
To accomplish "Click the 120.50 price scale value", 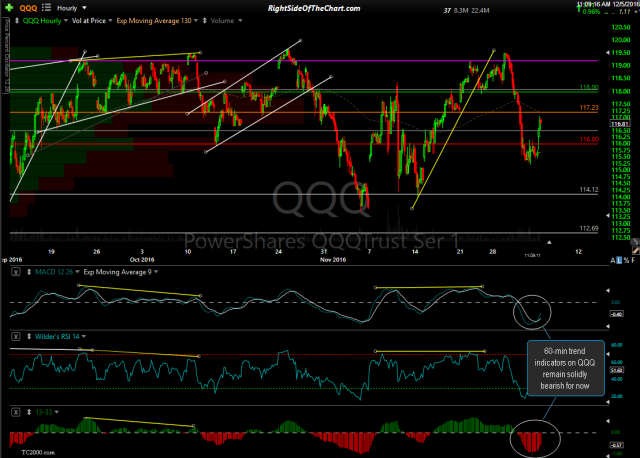I will pos(621,27).
